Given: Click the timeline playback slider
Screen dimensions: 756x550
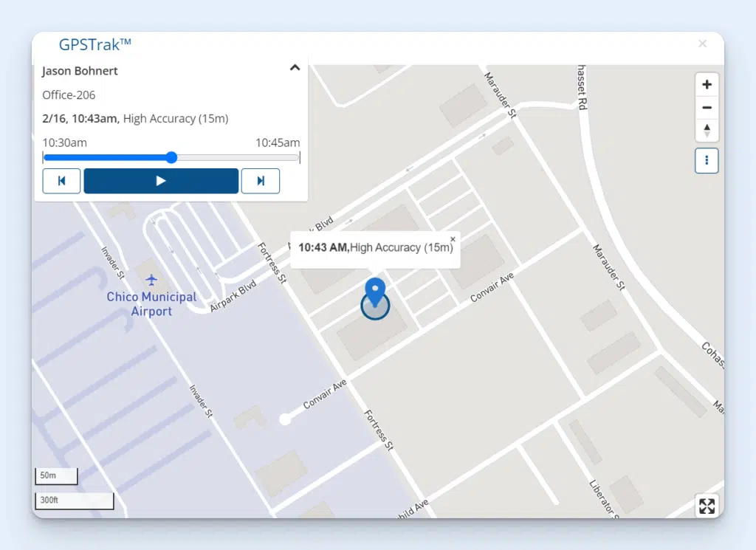Looking at the screenshot, I should click(x=171, y=157).
